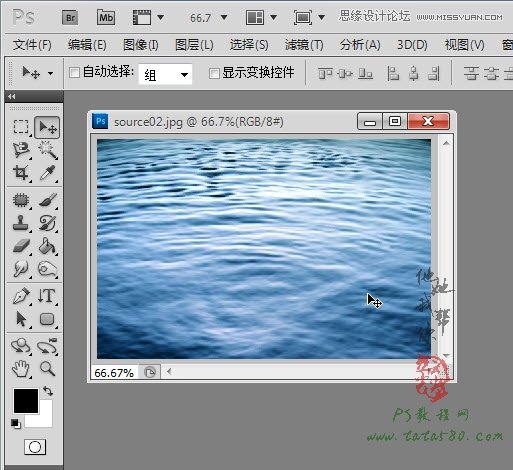Image resolution: width=513 pixels, height=470 pixels.
Task: Click Align Top Edges button
Action: [x=325, y=73]
